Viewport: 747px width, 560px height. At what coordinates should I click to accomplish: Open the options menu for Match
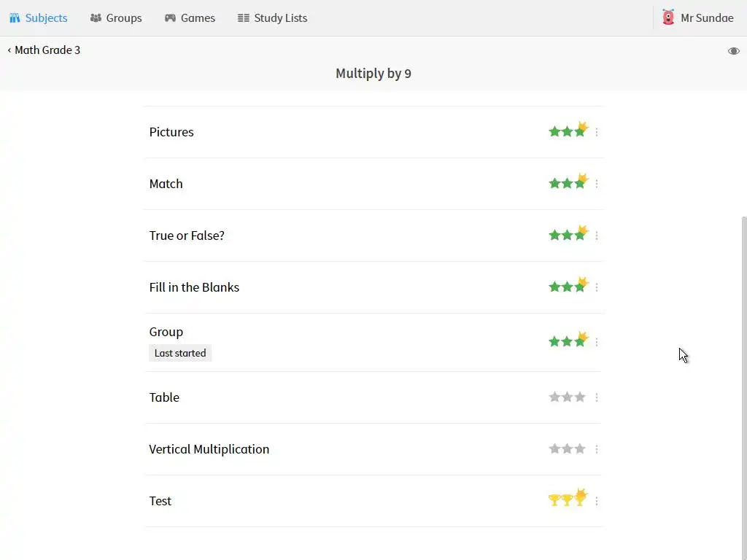tap(597, 184)
